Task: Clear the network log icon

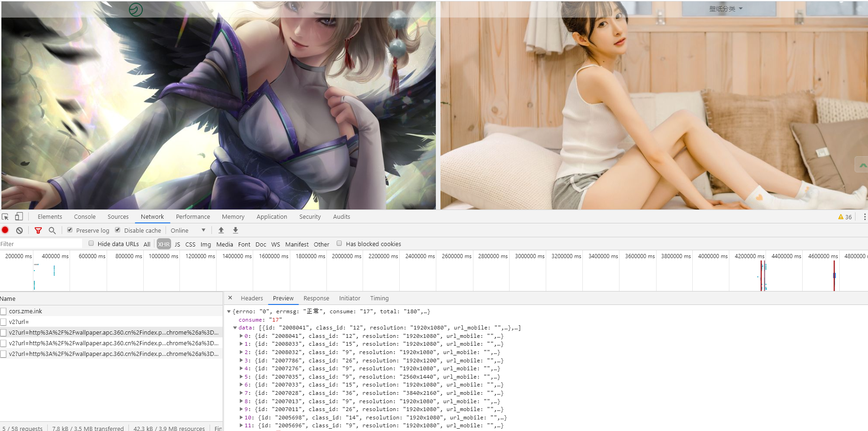Action: pos(19,230)
